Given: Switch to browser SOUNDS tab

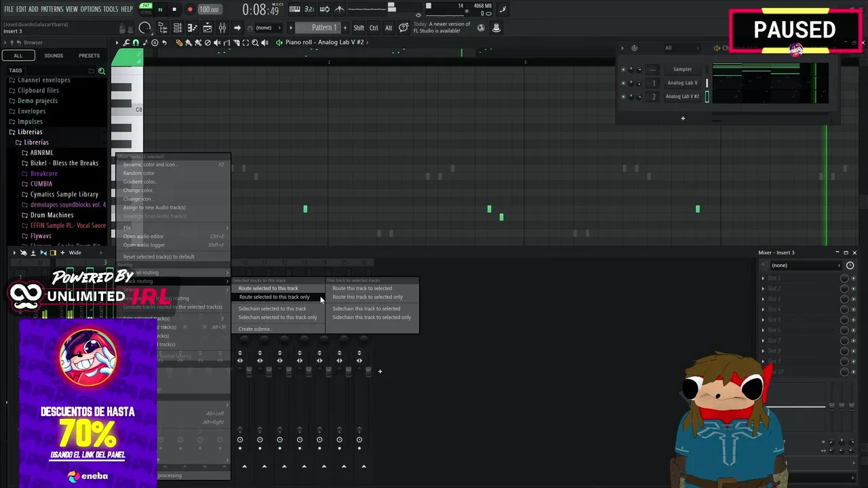Looking at the screenshot, I should 54,56.
